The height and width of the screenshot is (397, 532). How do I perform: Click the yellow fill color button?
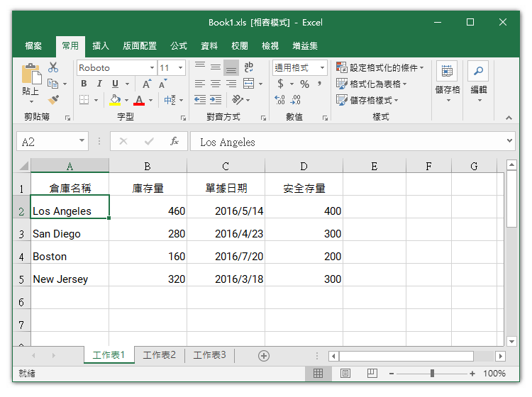116,100
